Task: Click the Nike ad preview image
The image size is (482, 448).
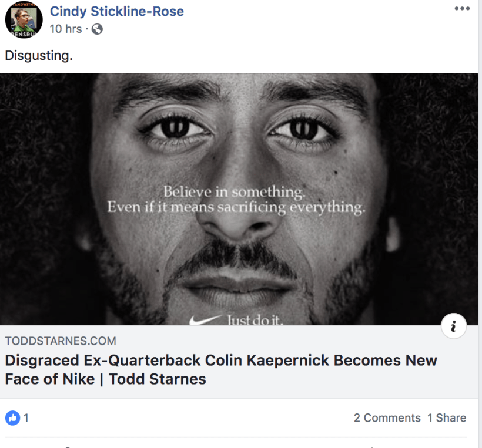Action: tap(241, 200)
